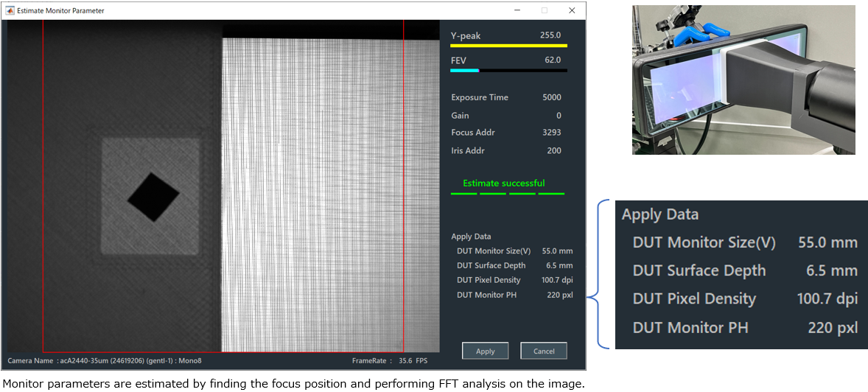Click the MATLAB icon in title bar
This screenshot has width=868, height=392.
(x=10, y=10)
